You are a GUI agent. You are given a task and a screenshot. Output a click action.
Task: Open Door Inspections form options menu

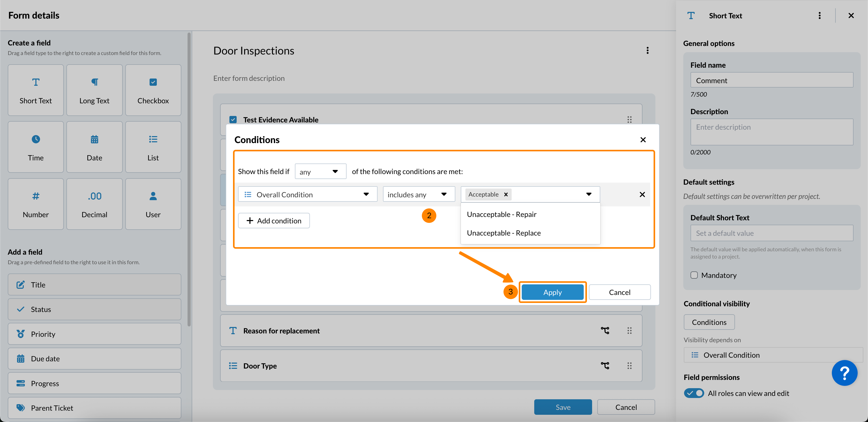pyautogui.click(x=647, y=51)
